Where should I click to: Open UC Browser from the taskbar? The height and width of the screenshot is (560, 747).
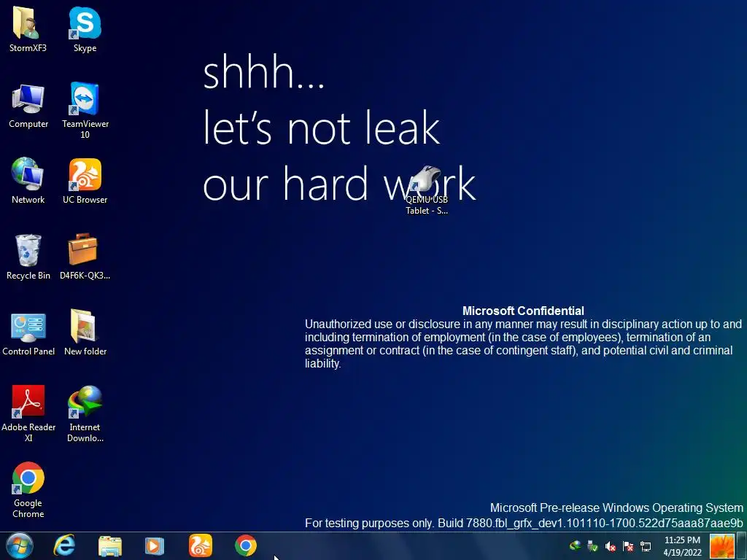pos(200,545)
